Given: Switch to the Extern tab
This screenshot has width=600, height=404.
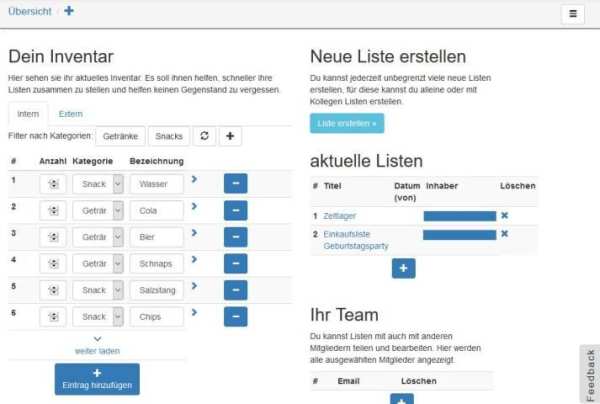Looking at the screenshot, I should [x=70, y=114].
